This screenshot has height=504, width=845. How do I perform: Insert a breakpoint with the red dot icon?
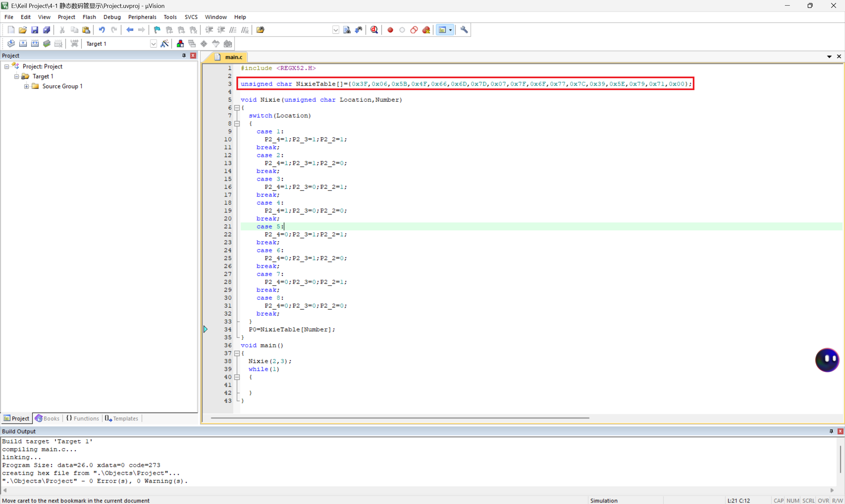click(390, 30)
